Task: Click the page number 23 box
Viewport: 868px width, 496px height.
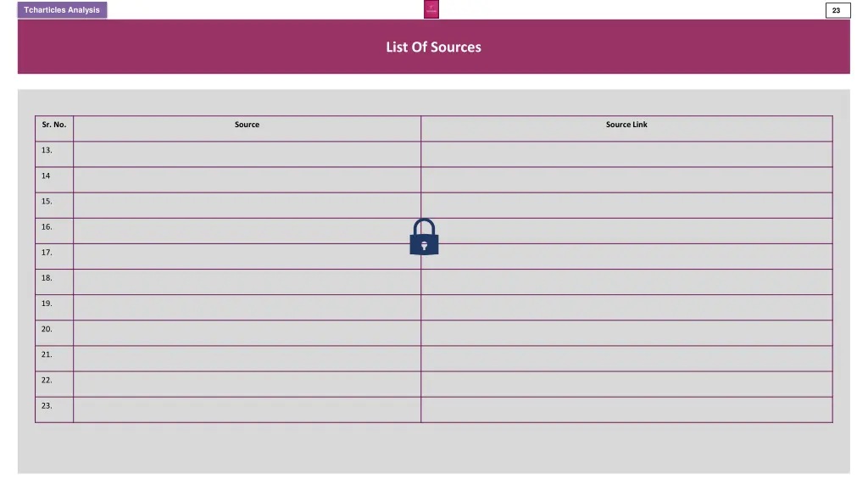Action: [837, 10]
